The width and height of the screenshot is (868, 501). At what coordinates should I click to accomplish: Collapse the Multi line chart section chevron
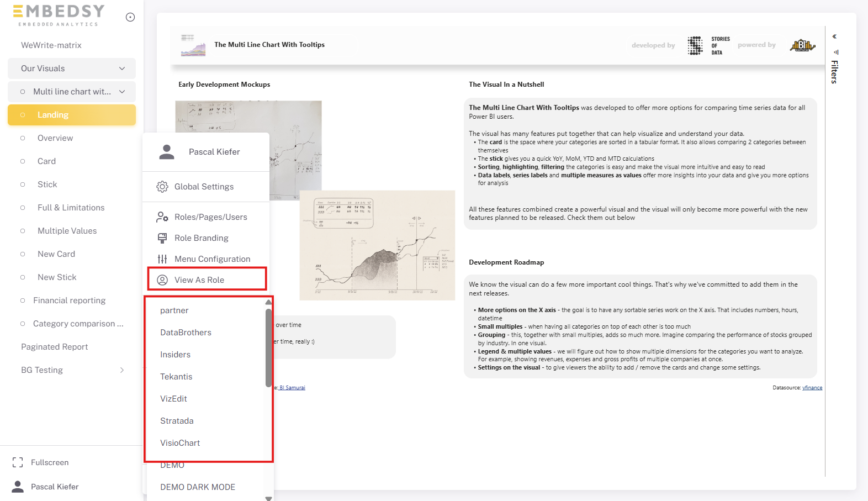pos(122,92)
